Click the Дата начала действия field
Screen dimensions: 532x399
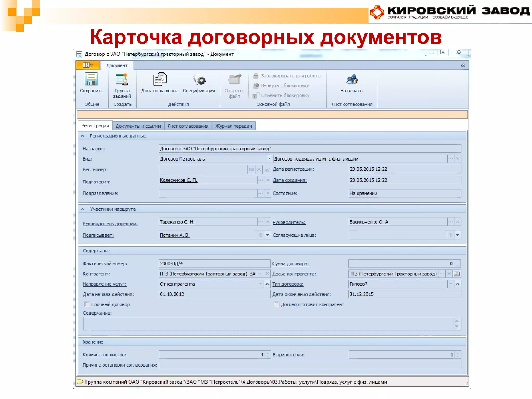click(x=215, y=294)
